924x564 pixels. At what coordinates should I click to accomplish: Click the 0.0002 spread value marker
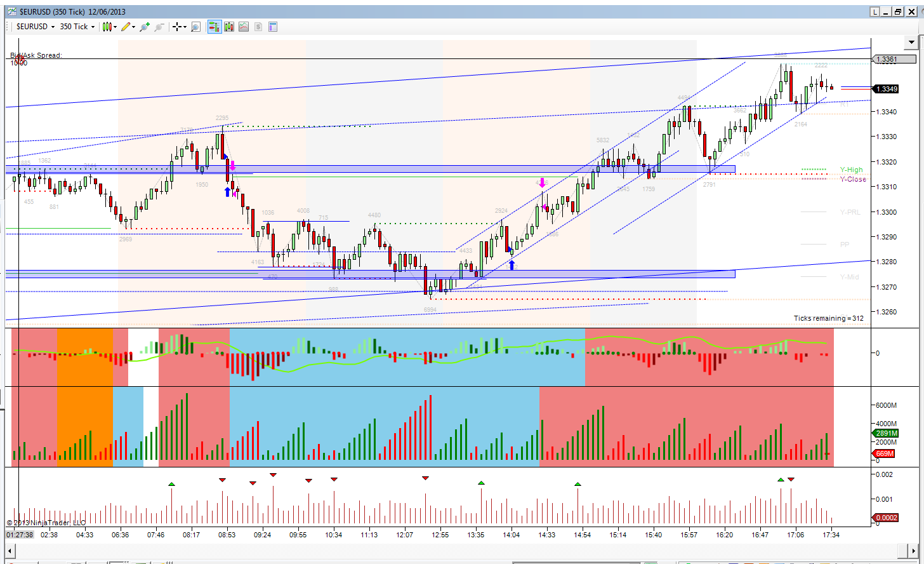click(x=886, y=518)
